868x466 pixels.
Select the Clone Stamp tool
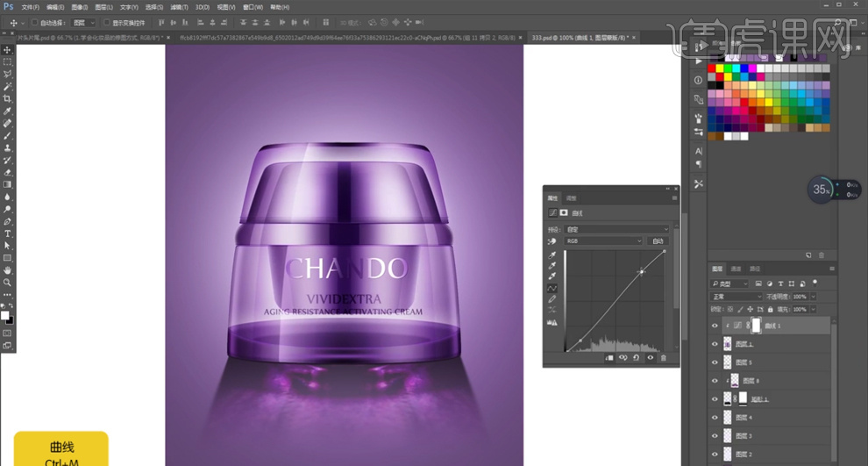7,148
